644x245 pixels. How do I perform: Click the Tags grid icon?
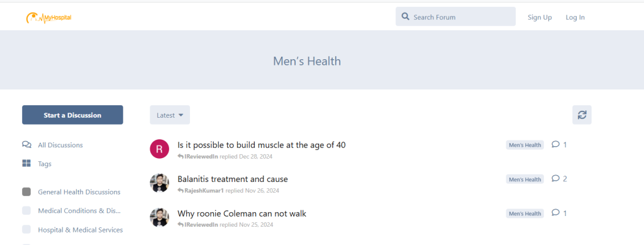(26, 164)
